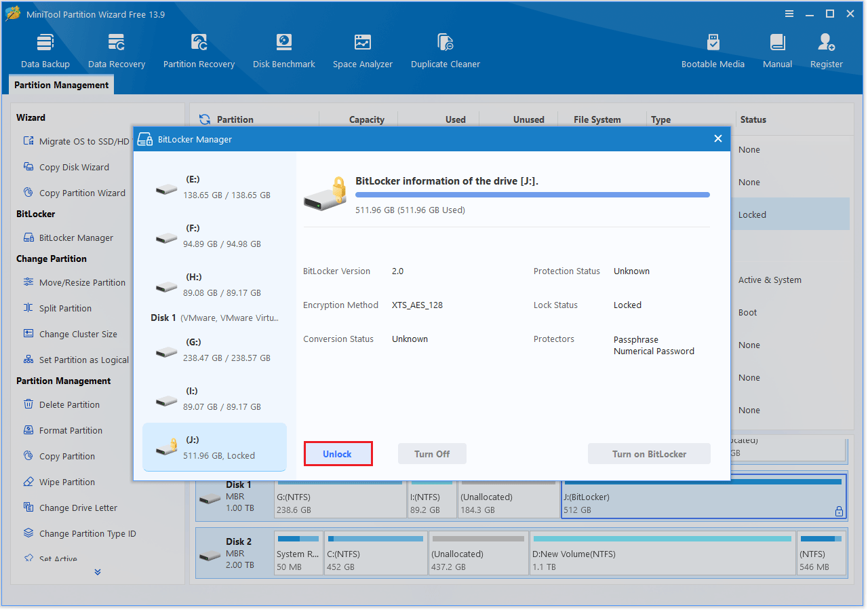Select locked drive (J:) in BitLocker list
The image size is (868, 610).
(214, 447)
